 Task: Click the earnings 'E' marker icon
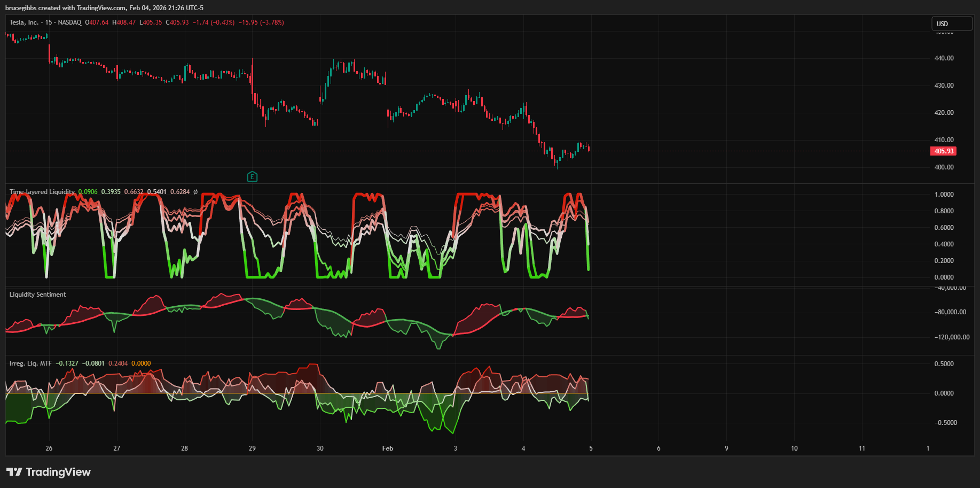252,176
